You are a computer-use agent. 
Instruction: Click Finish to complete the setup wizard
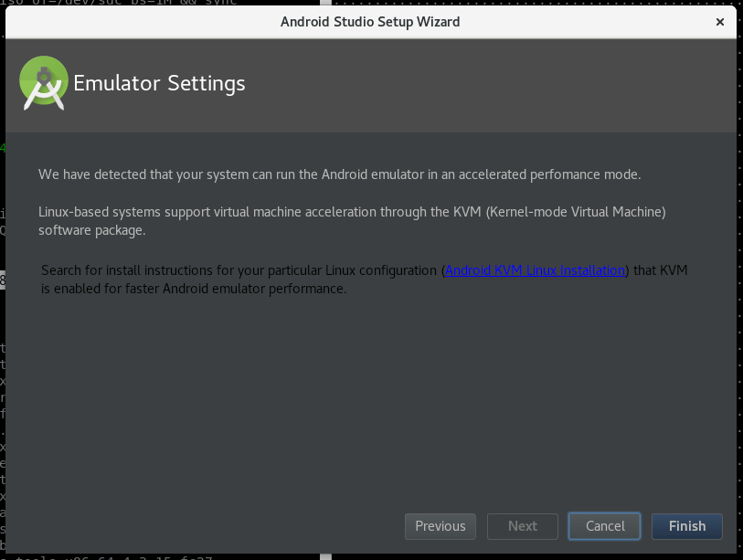[686, 526]
